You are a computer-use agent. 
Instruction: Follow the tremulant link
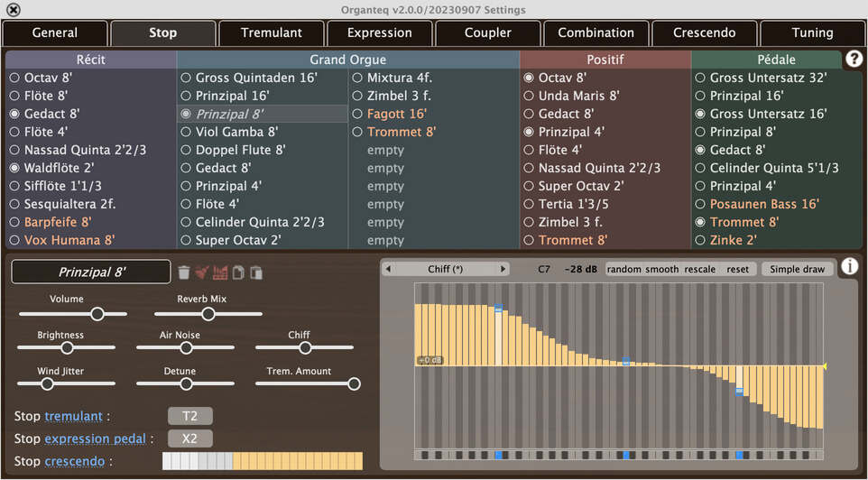tap(74, 416)
